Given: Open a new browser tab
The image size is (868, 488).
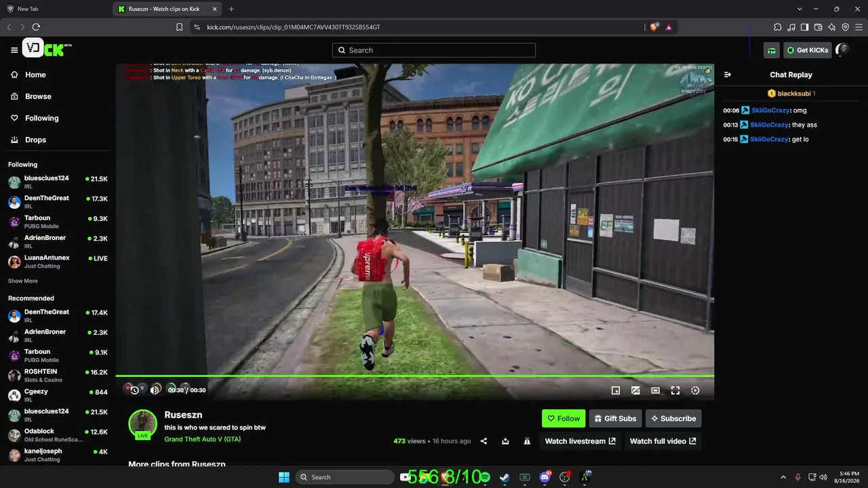Looking at the screenshot, I should [231, 9].
